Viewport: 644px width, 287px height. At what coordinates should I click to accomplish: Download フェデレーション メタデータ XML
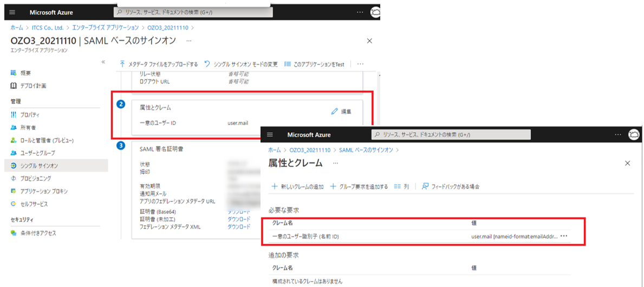pos(239,227)
